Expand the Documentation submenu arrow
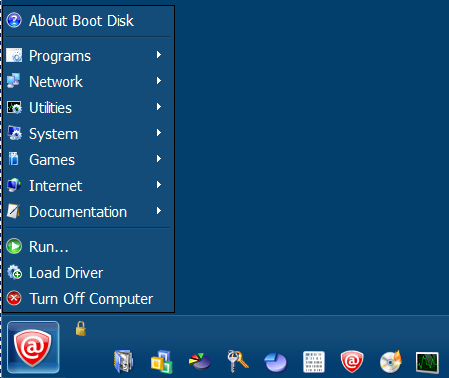The width and height of the screenshot is (449, 378). tap(159, 211)
